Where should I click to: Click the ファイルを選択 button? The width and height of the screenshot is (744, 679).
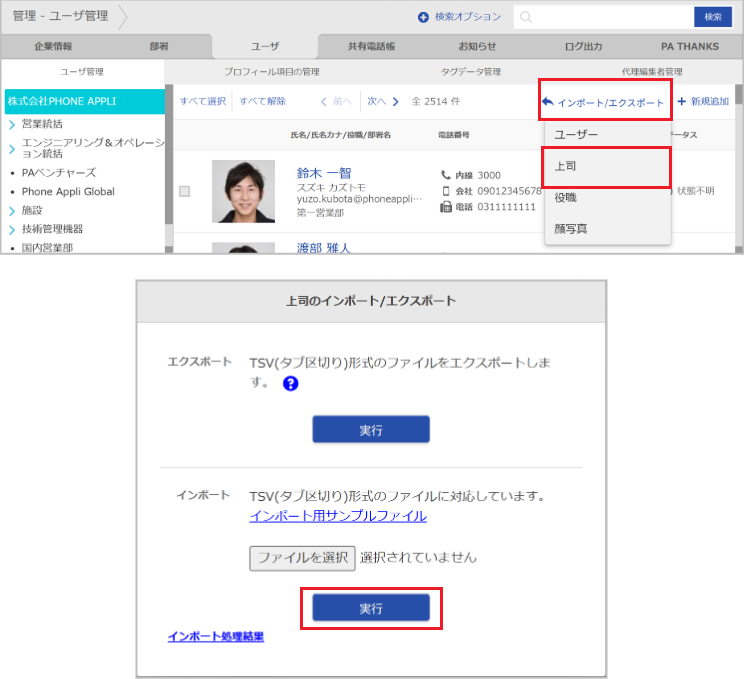point(302,557)
